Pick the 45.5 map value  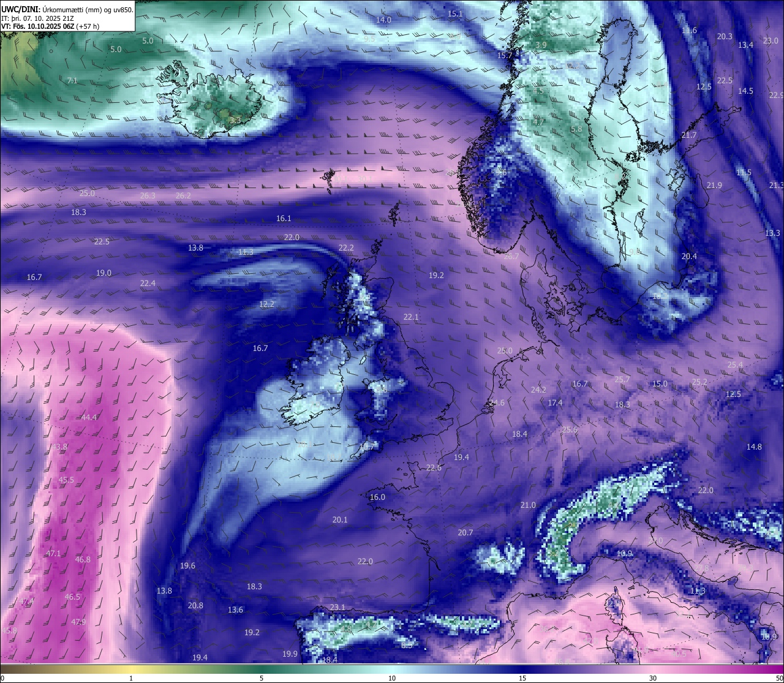coord(66,480)
